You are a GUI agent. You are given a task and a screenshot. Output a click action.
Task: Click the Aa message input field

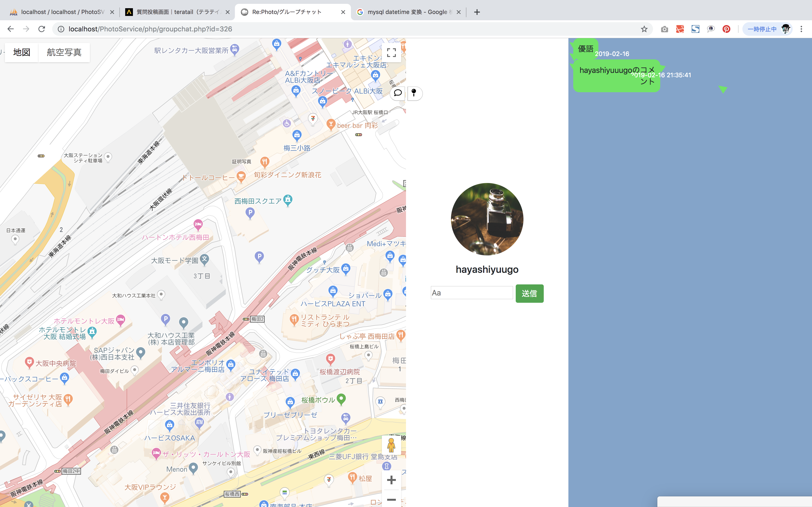point(471,293)
